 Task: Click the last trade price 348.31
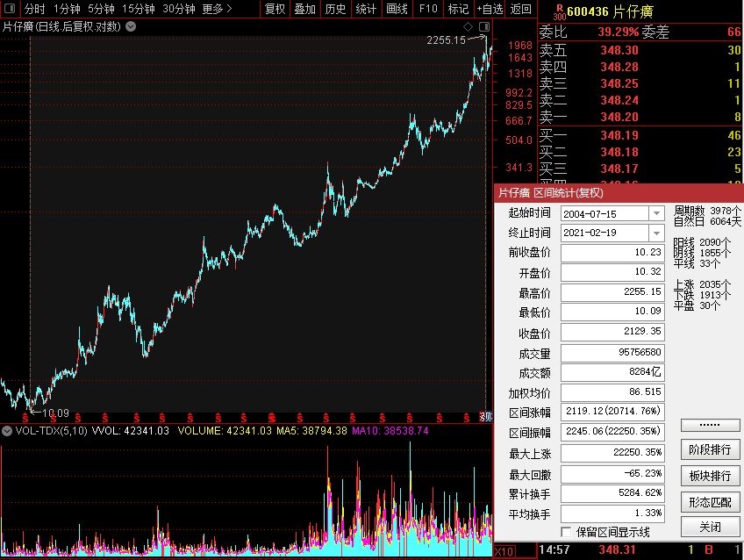[x=617, y=550]
